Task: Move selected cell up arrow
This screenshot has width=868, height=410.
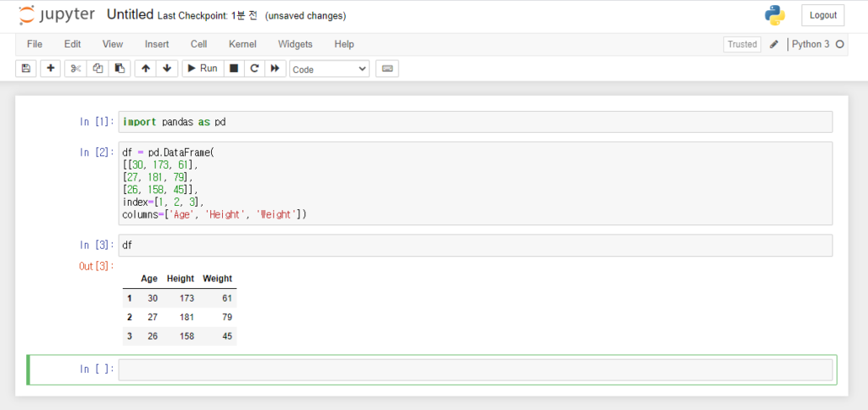Action: coord(146,69)
